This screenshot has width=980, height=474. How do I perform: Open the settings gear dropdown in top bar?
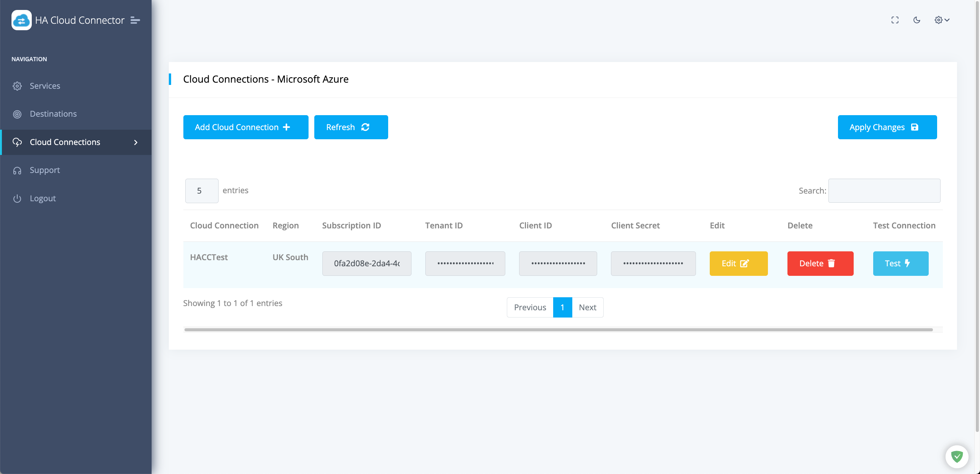(x=942, y=20)
